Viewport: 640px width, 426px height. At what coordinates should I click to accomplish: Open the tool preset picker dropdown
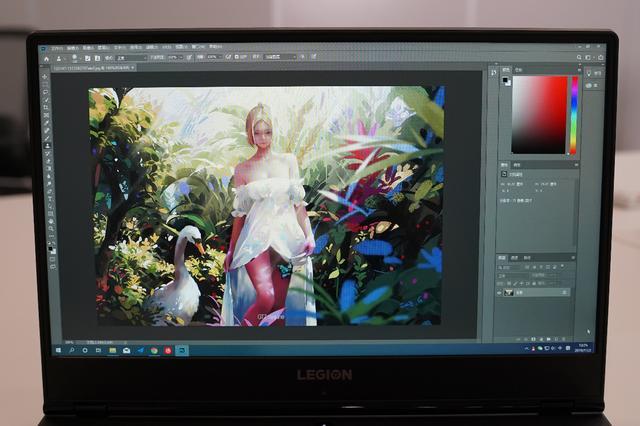[60, 59]
